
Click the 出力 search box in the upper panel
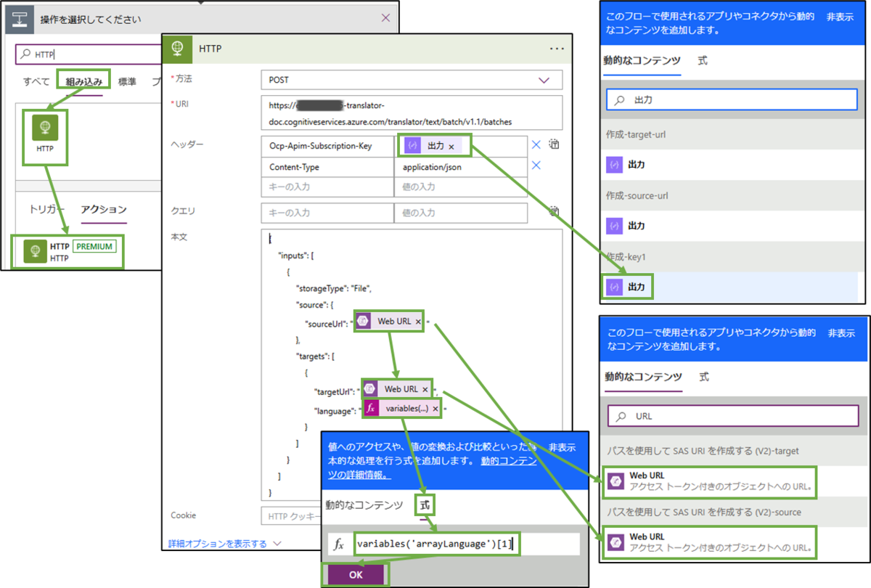732,99
